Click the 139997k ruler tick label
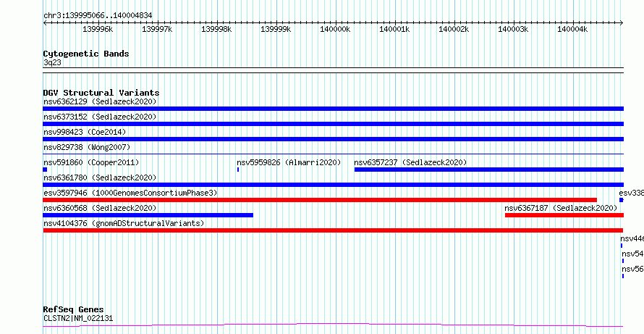644x334 pixels. point(157,29)
